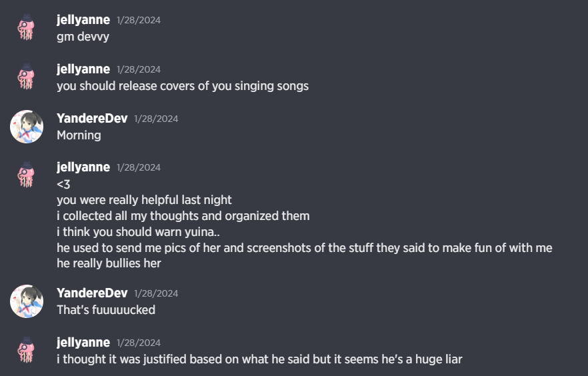Click jellyanne's avatar beside "gm devvy"
Screen dimensions: 588x376
27,28
